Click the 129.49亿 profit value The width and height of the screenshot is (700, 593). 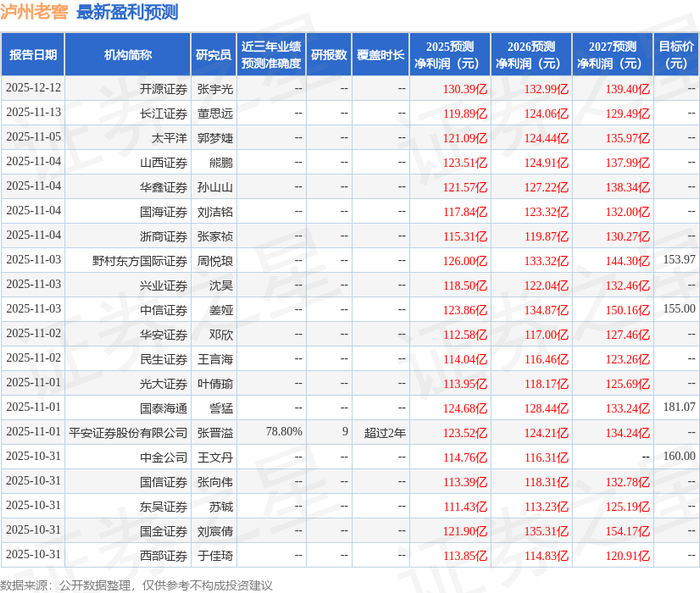628,114
